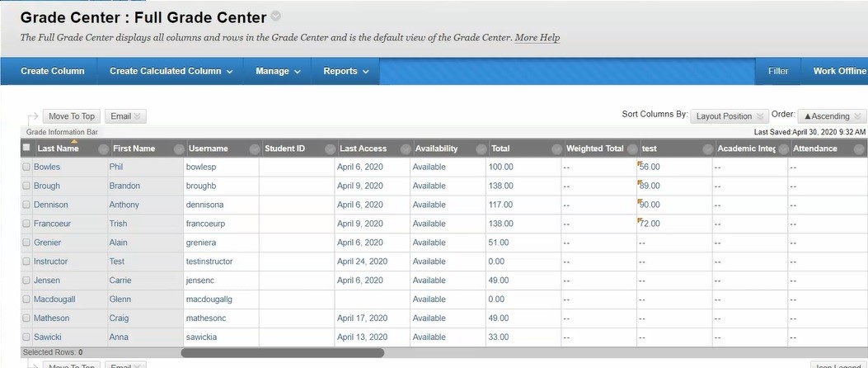Click Grenier's empty test grade cell
Viewport: 868px width, 368px height.
tap(674, 243)
